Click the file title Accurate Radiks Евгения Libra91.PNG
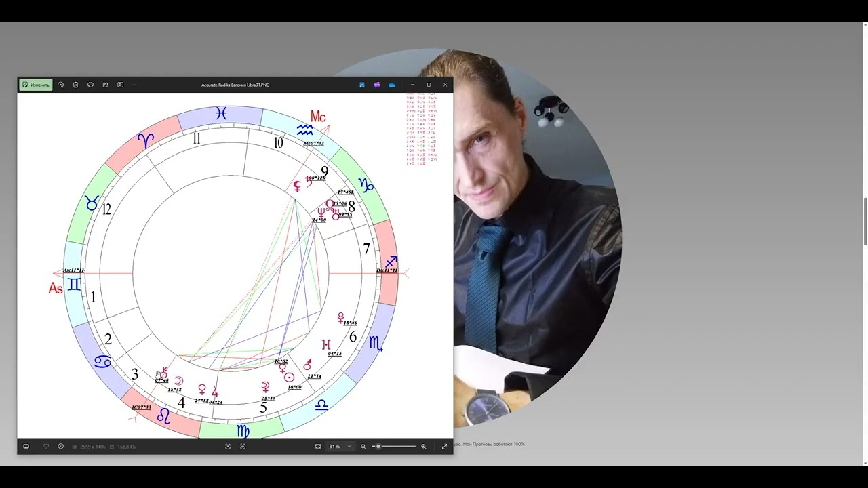 [x=235, y=85]
